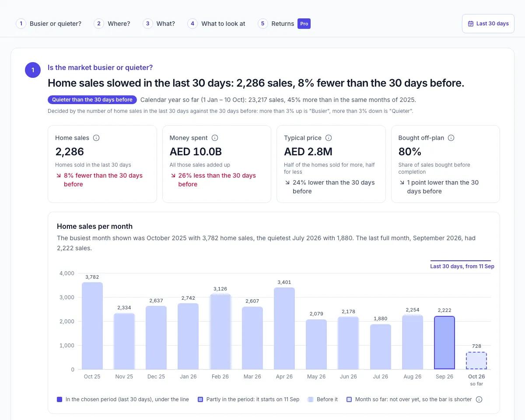Click the Home sales per month chart title
Screen dimensions: 525x420
(x=94, y=226)
